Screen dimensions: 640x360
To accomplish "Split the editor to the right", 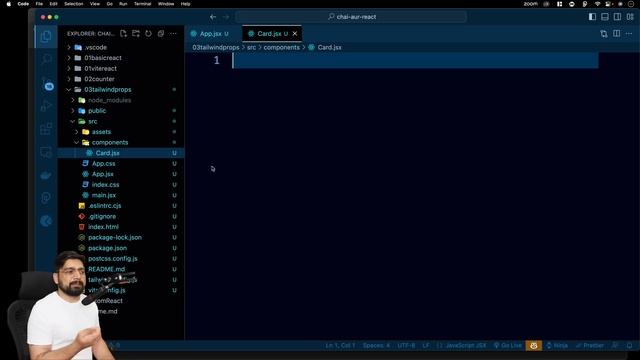I will 616,33.
